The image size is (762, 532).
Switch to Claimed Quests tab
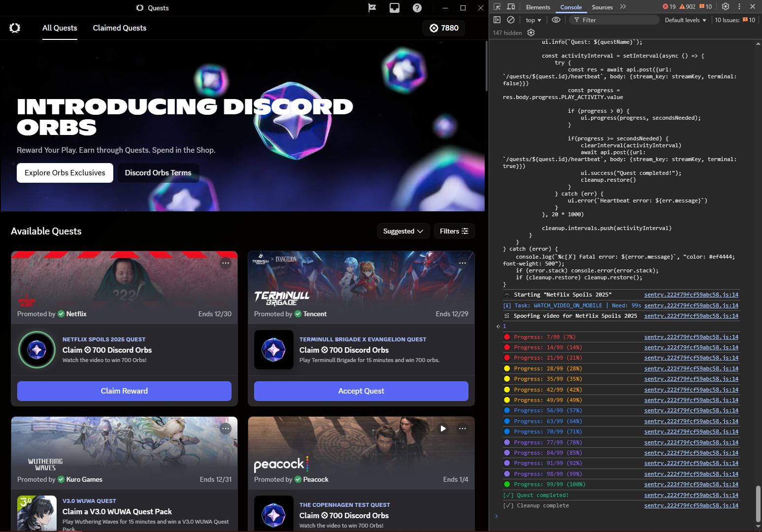120,28
